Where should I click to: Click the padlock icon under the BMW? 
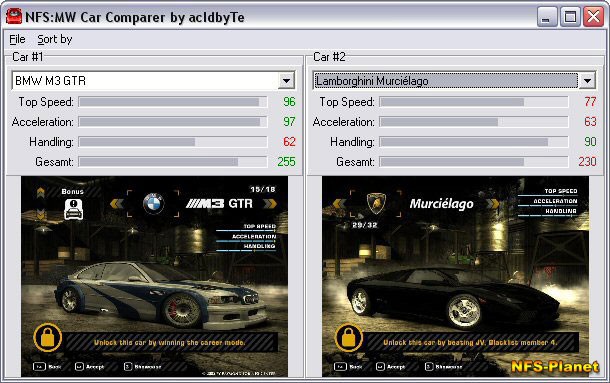(47, 337)
